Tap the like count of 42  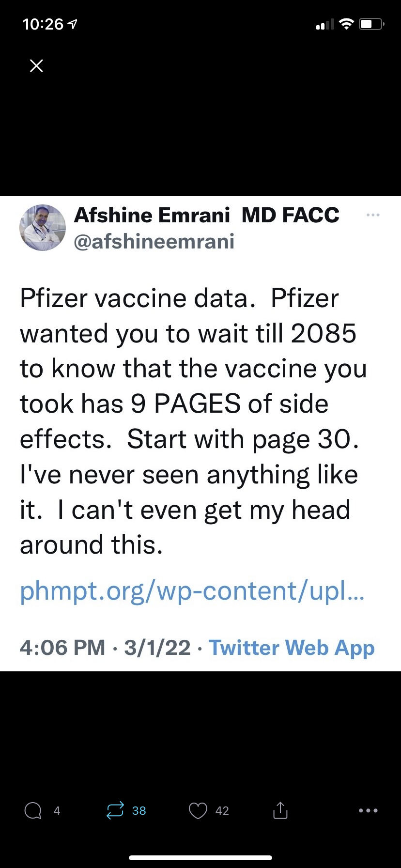click(x=222, y=810)
